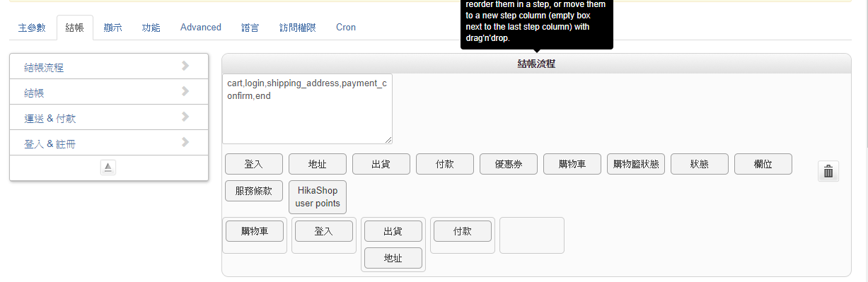Click the HikaShop user points block
The width and height of the screenshot is (868, 282).
click(318, 197)
